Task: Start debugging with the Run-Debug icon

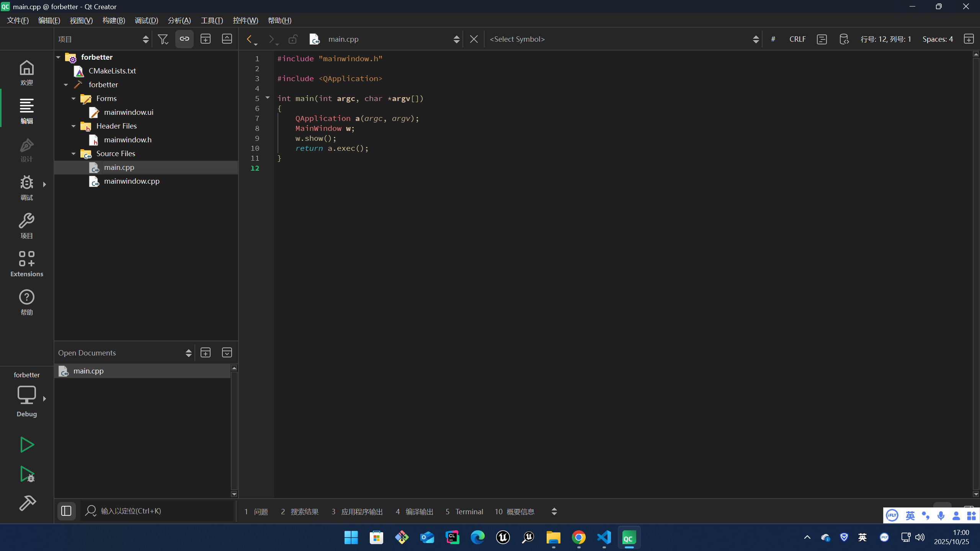Action: tap(27, 474)
